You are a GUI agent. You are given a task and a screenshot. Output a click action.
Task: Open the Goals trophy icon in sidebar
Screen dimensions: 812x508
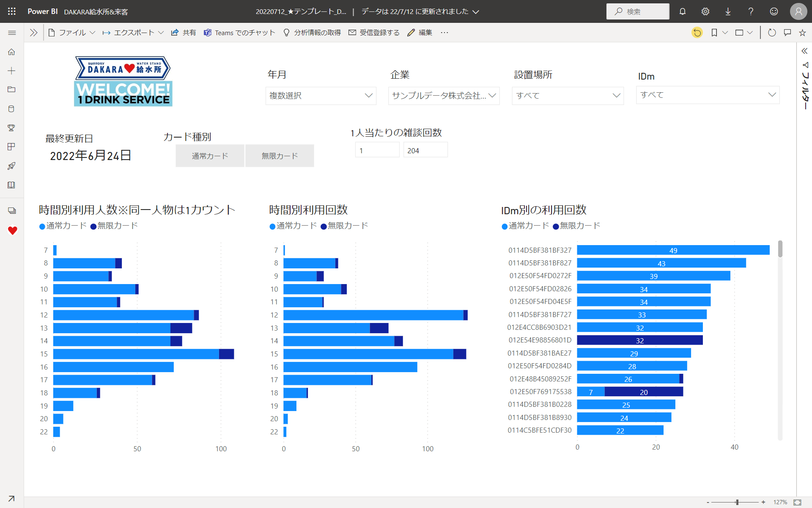11,127
